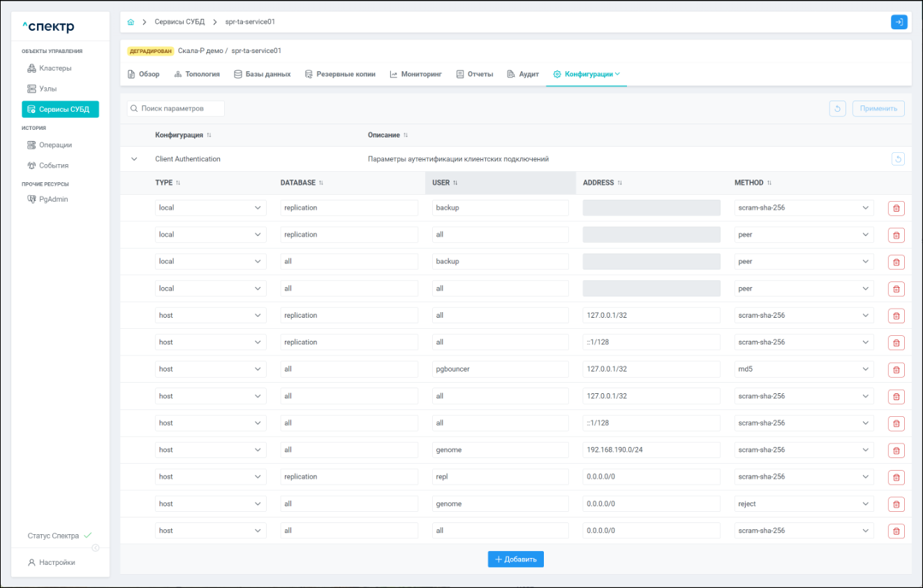Image resolution: width=923 pixels, height=588 pixels.
Task: Click reset icon in Client Authentication row
Action: pos(898,159)
